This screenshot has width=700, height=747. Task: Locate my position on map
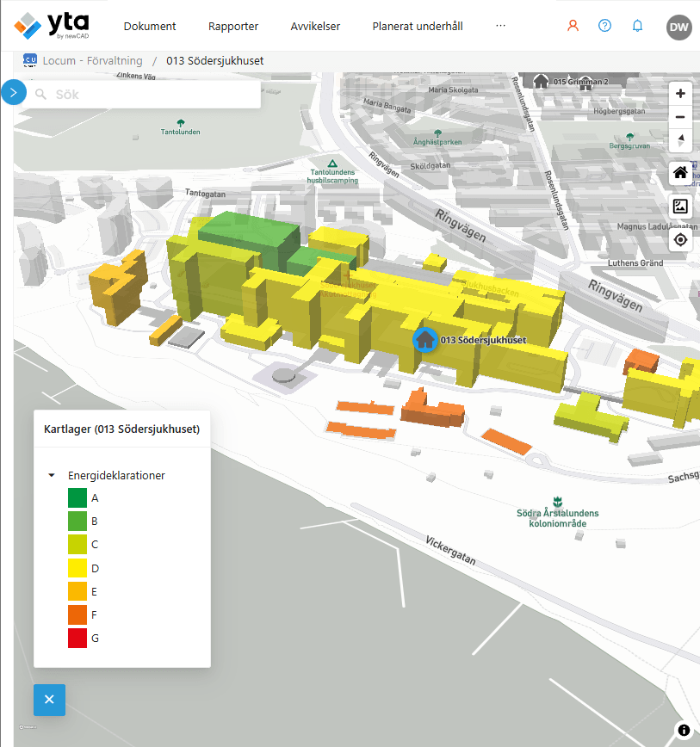click(680, 239)
